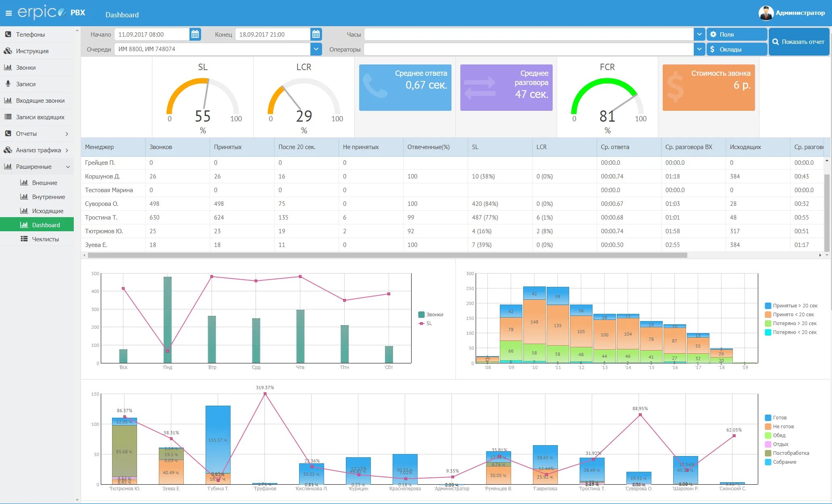This screenshot has height=504, width=832.
Task: Click the Инструкция sidebar icon
Action: [x=8, y=51]
